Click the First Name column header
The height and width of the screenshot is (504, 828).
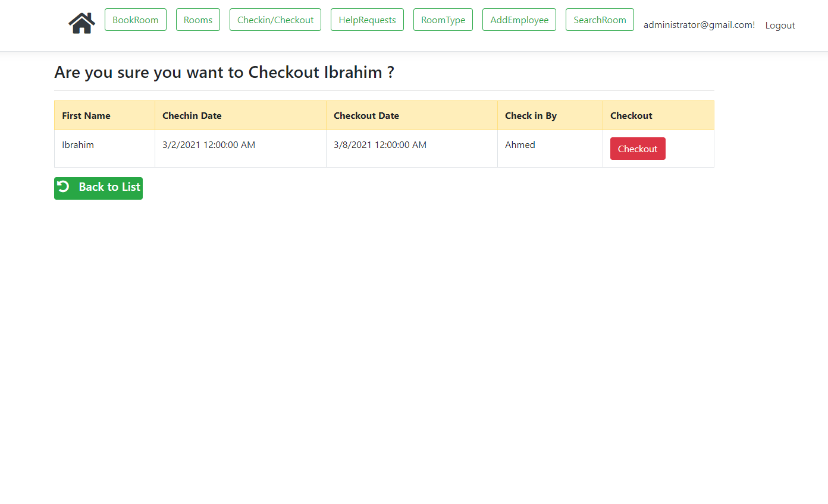point(86,115)
